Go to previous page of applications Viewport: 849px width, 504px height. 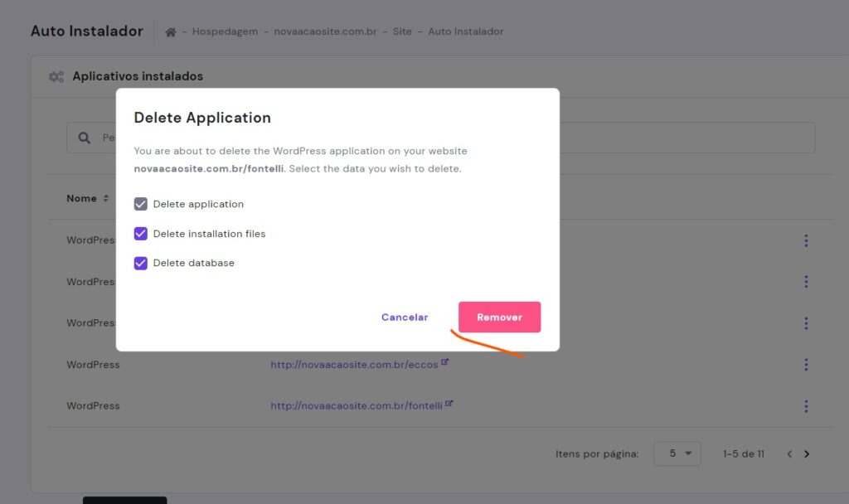click(x=789, y=454)
